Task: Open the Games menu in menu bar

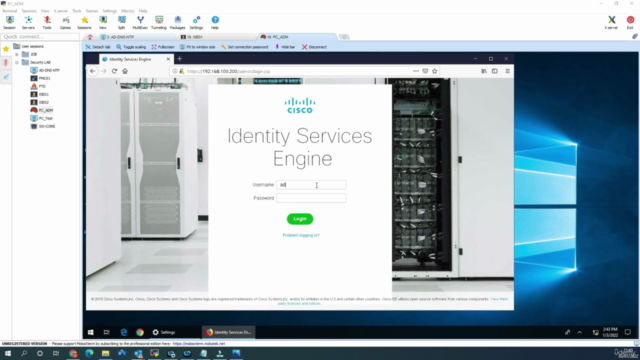Action: (x=92, y=11)
